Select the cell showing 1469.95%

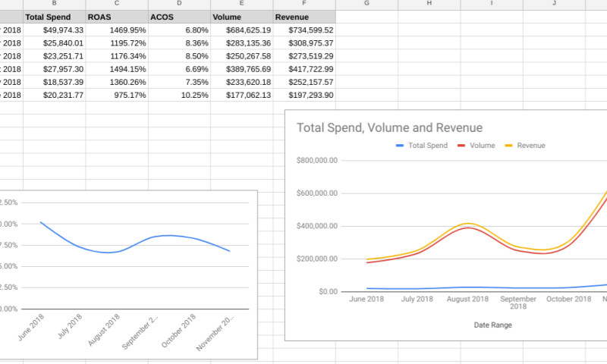(116, 30)
